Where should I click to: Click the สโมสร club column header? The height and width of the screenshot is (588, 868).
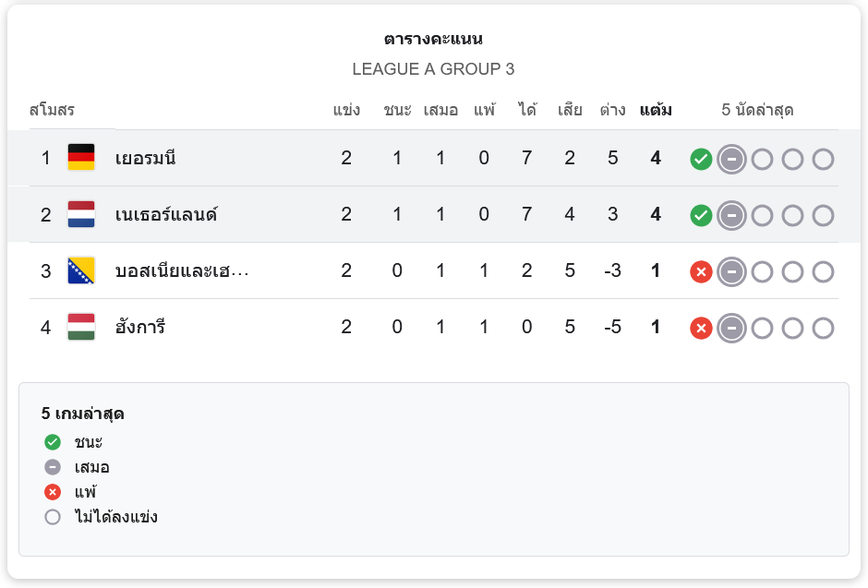coord(52,110)
